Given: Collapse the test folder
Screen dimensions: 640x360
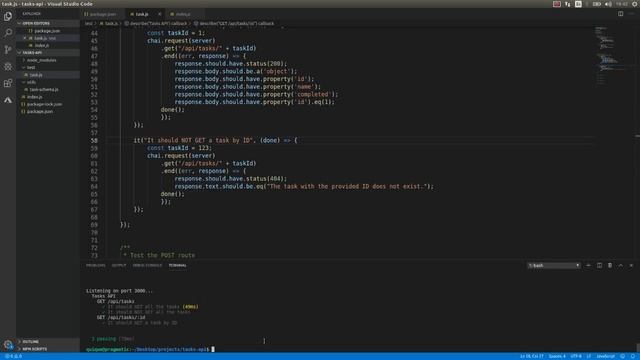Looking at the screenshot, I should coord(48,67).
